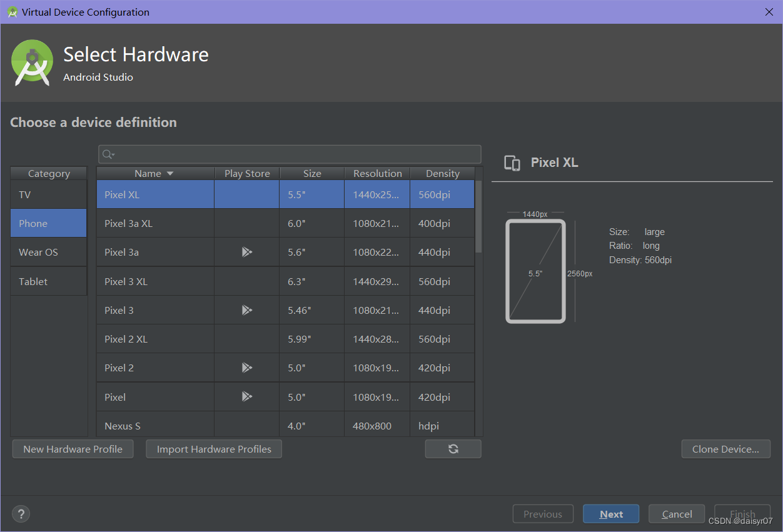
Task: Click the Next button
Action: click(611, 514)
